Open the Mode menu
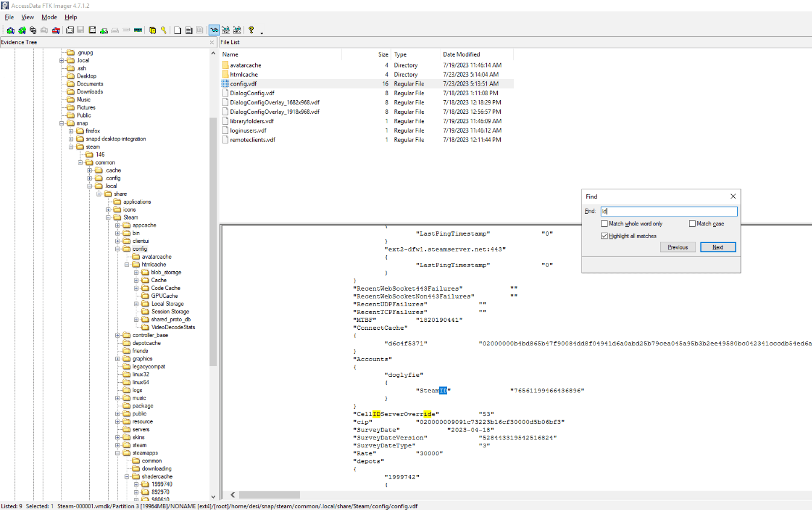The width and height of the screenshot is (812, 510). pyautogui.click(x=49, y=17)
